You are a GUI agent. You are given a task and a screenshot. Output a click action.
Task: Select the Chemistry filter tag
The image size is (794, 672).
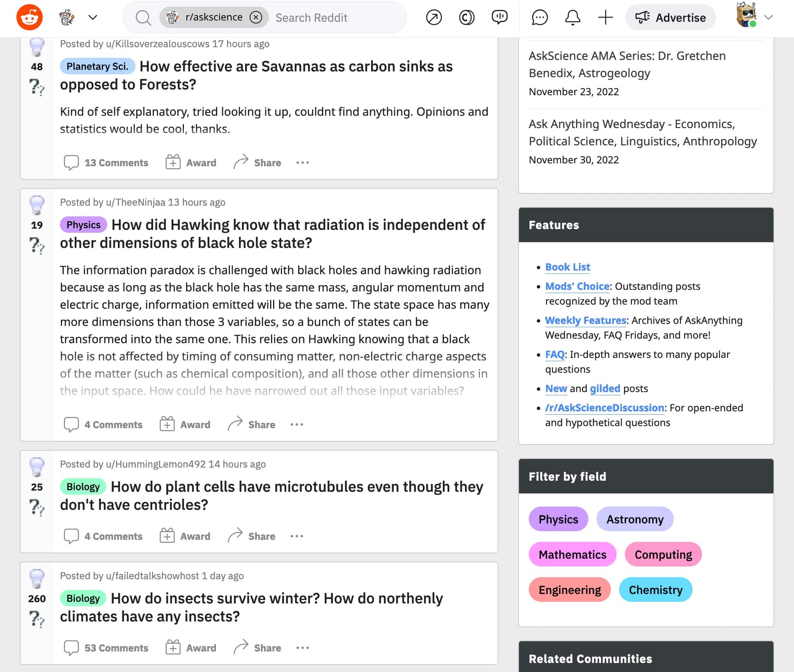coord(656,589)
